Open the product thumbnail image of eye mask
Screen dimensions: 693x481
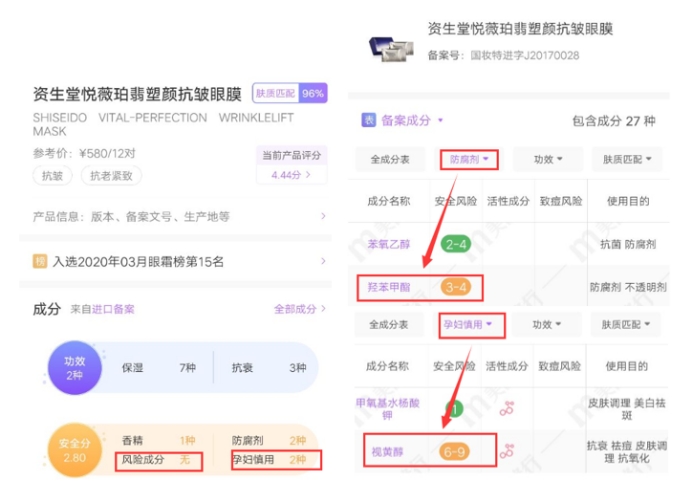point(392,50)
